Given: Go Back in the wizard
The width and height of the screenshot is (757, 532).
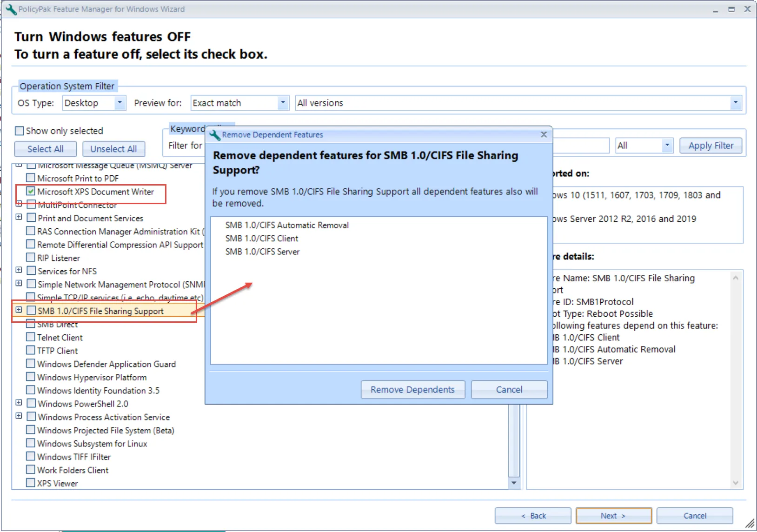Looking at the screenshot, I should click(x=533, y=516).
